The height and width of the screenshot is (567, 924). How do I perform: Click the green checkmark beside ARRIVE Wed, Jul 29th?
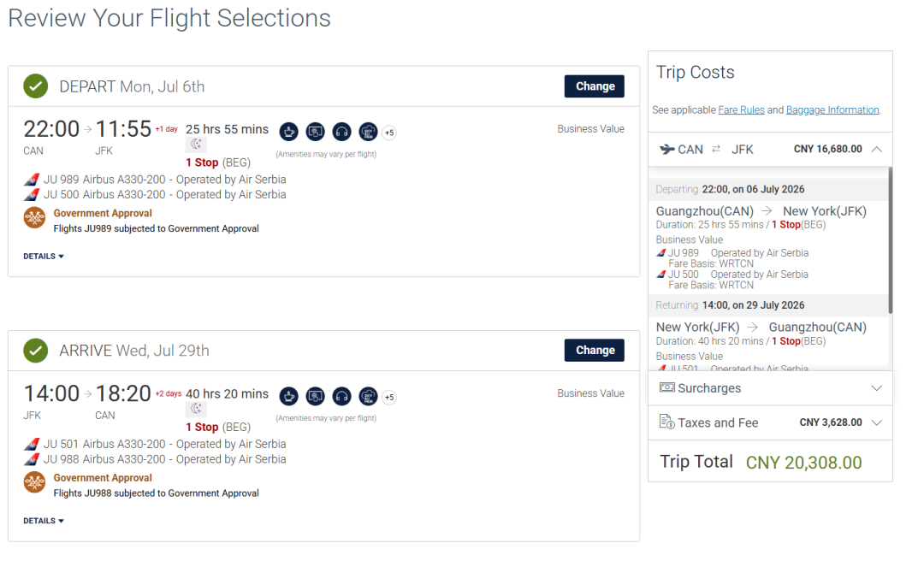point(36,351)
